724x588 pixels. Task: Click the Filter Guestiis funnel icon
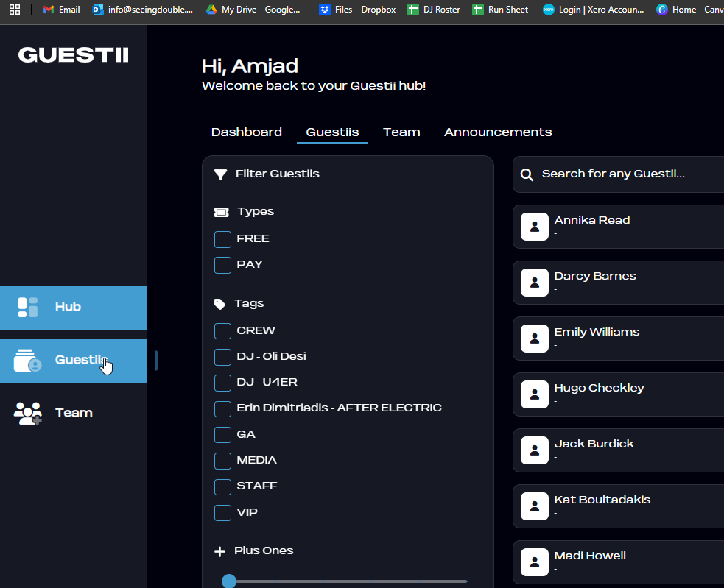221,174
